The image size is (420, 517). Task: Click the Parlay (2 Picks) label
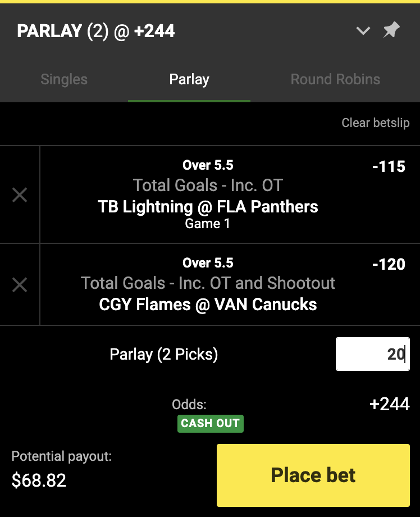pos(164,354)
